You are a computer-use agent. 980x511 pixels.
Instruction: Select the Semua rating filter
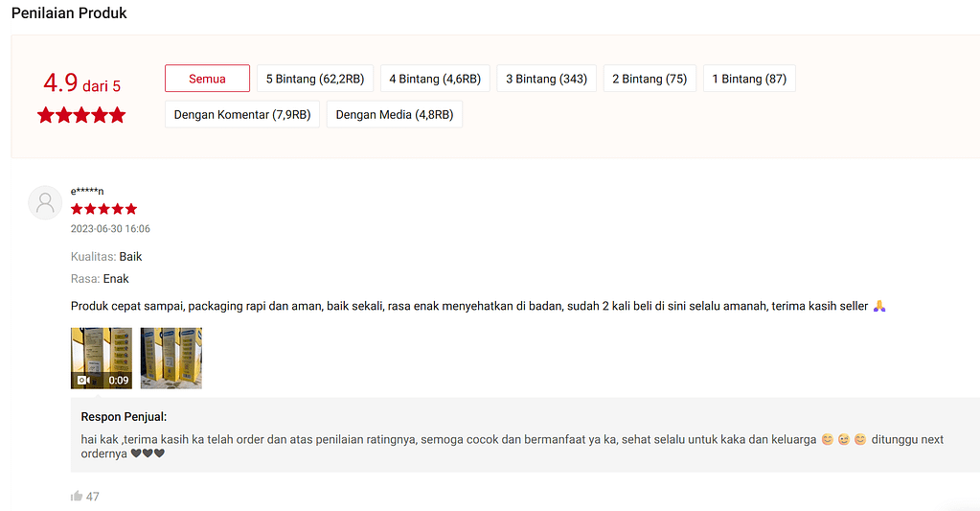(207, 79)
